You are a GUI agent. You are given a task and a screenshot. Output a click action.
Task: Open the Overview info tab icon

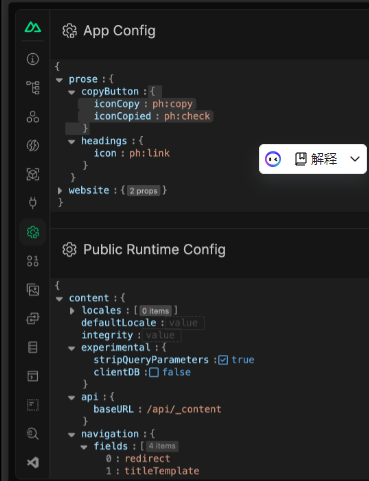coord(33,59)
